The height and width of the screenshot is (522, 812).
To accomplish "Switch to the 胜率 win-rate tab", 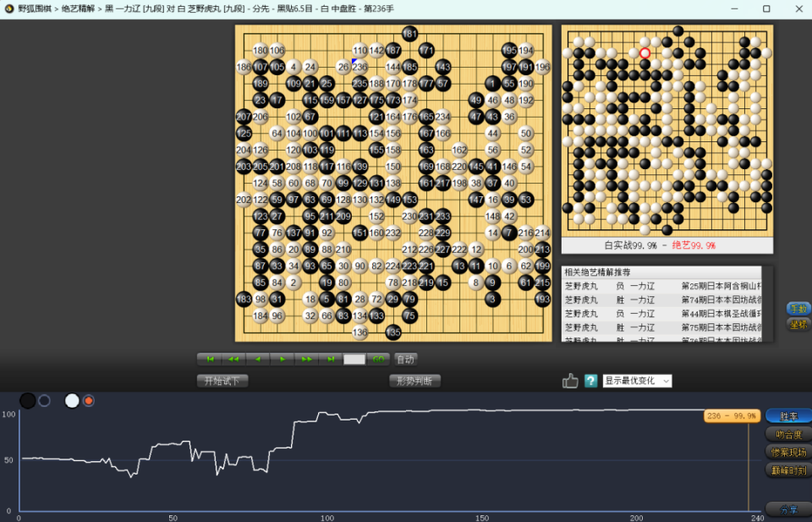I will tap(788, 416).
